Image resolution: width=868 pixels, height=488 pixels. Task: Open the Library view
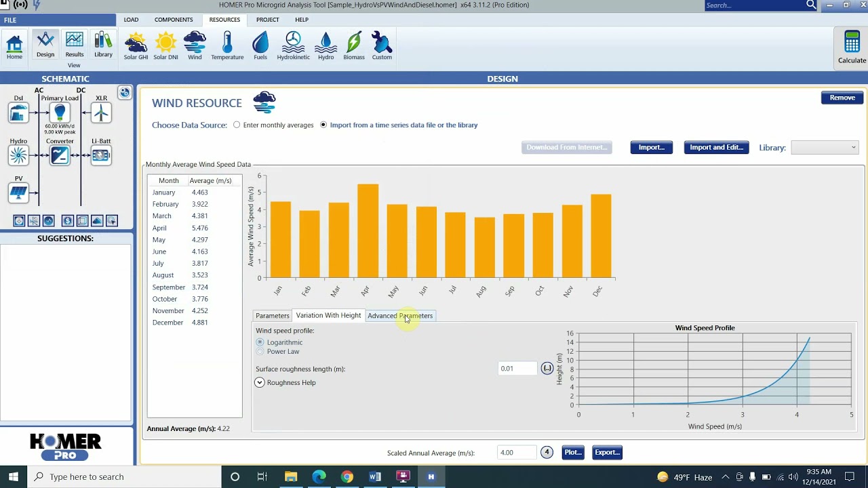point(103,45)
